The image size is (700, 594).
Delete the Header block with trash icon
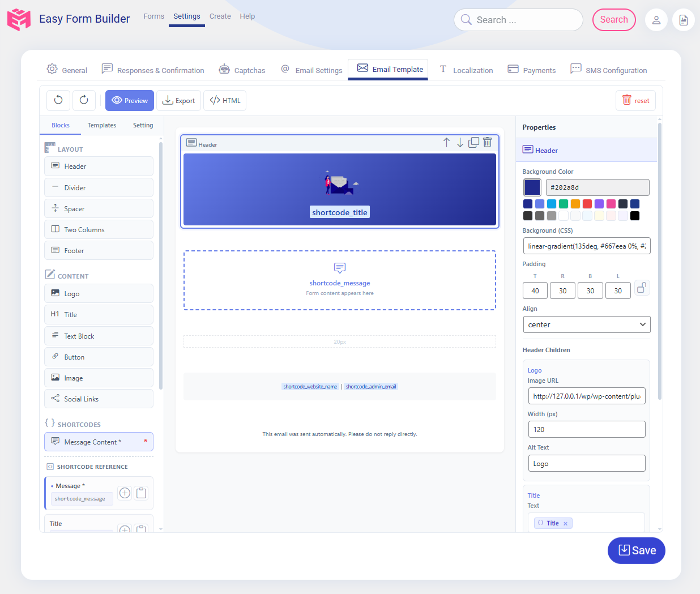point(487,142)
